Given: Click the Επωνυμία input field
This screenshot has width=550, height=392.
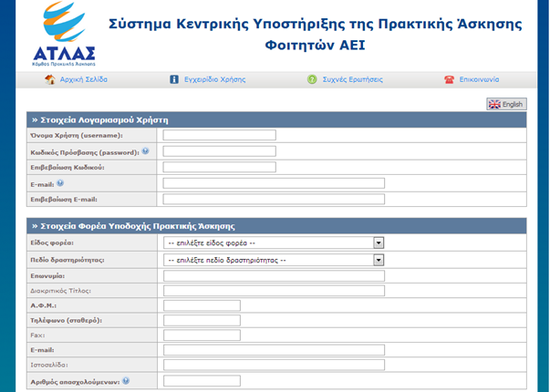Looking at the screenshot, I should click(274, 275).
